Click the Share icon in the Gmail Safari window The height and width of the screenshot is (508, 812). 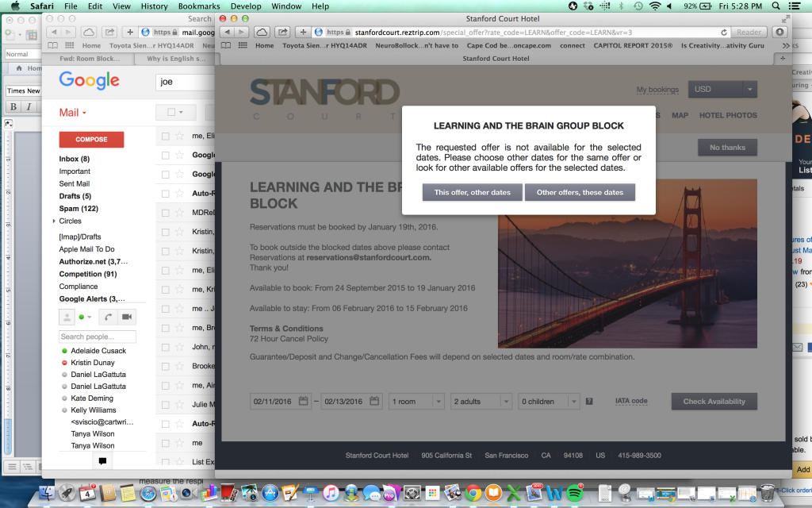click(x=109, y=32)
